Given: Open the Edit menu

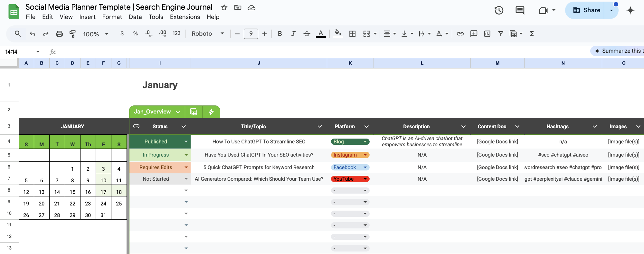Looking at the screenshot, I should [x=47, y=17].
